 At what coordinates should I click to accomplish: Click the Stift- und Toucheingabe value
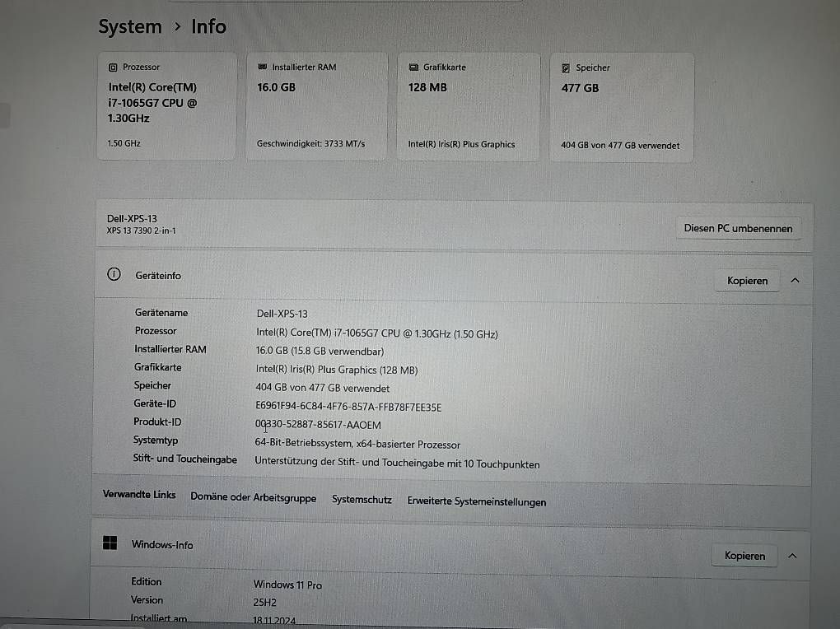397,463
